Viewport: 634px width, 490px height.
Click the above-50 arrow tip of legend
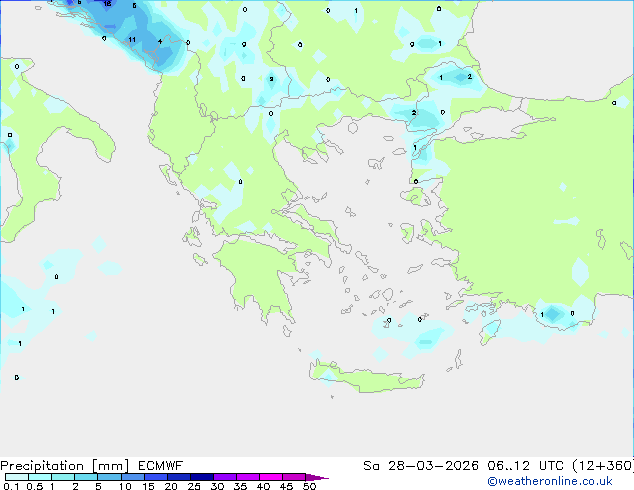tap(317, 477)
